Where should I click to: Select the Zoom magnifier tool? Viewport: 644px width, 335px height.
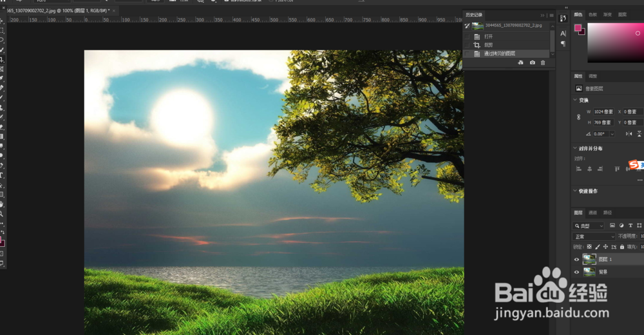[x=2, y=214]
